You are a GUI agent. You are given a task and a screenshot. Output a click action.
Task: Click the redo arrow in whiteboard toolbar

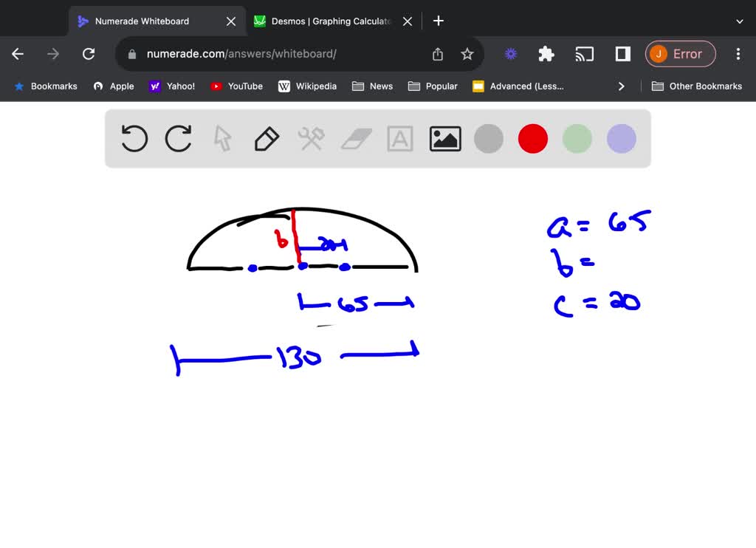pos(179,139)
